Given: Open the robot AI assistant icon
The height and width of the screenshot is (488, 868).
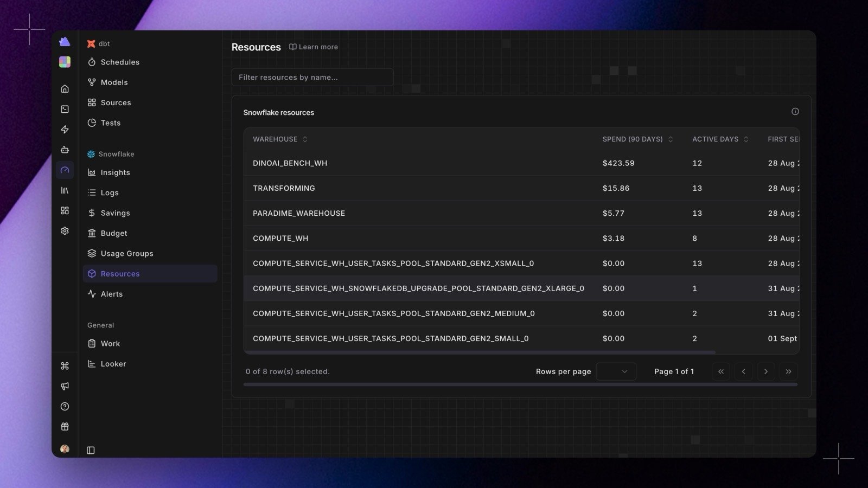Looking at the screenshot, I should [65, 150].
